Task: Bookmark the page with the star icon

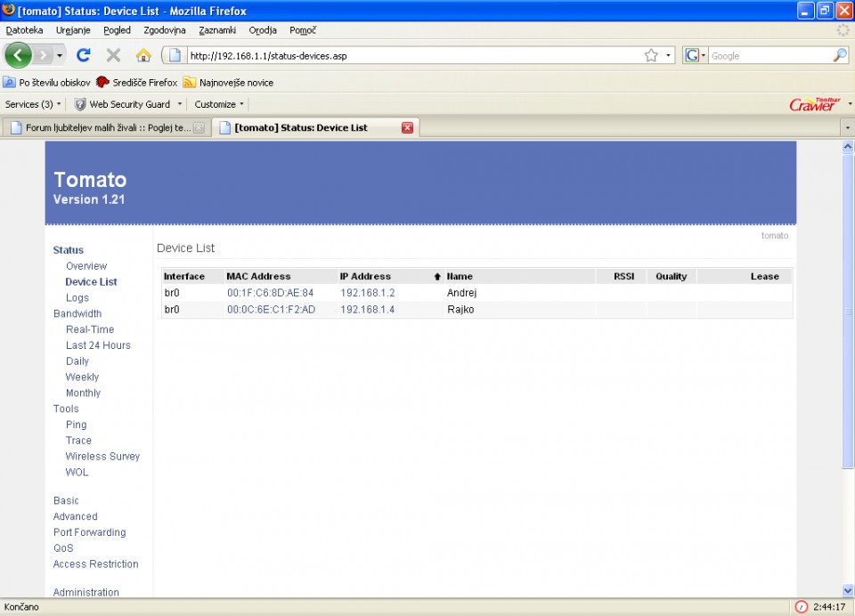Action: pyautogui.click(x=651, y=55)
